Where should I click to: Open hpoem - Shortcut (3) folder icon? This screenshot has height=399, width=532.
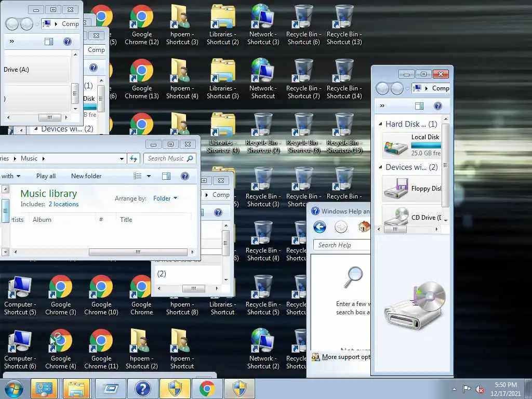pyautogui.click(x=182, y=24)
